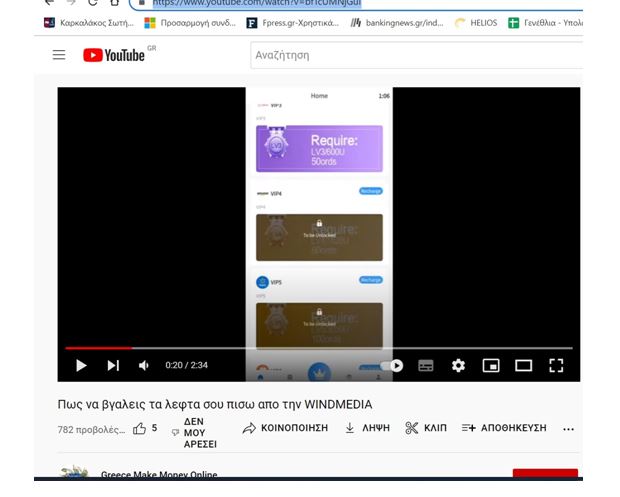Enable miniplayer mode
Screen dimensions: 620x497
[491, 366]
